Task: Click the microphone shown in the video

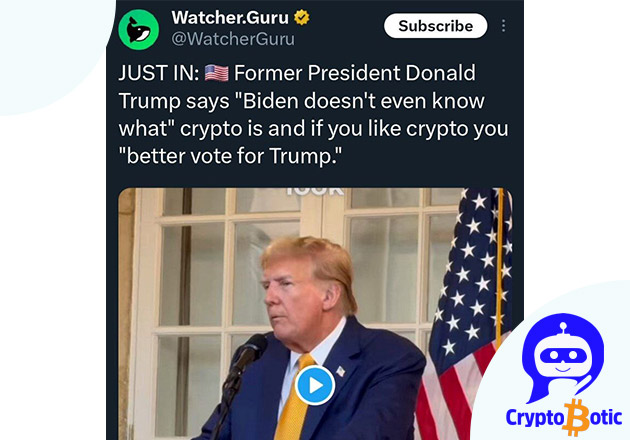Action: click(245, 358)
